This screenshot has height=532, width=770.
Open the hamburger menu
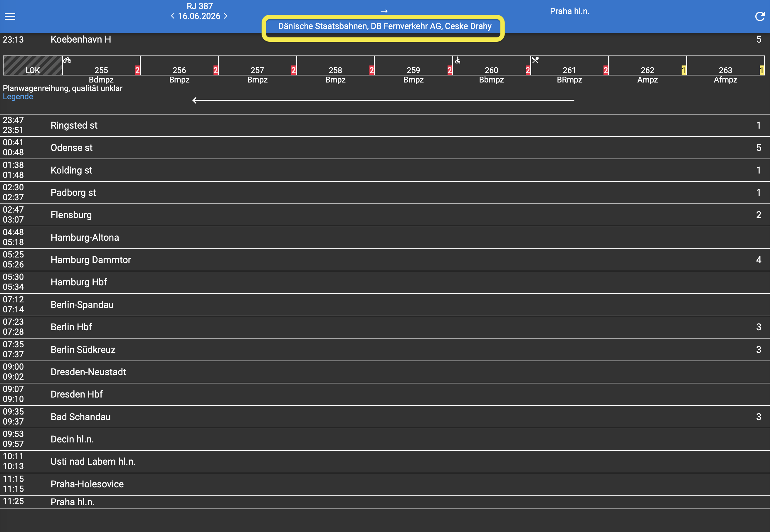pyautogui.click(x=10, y=16)
